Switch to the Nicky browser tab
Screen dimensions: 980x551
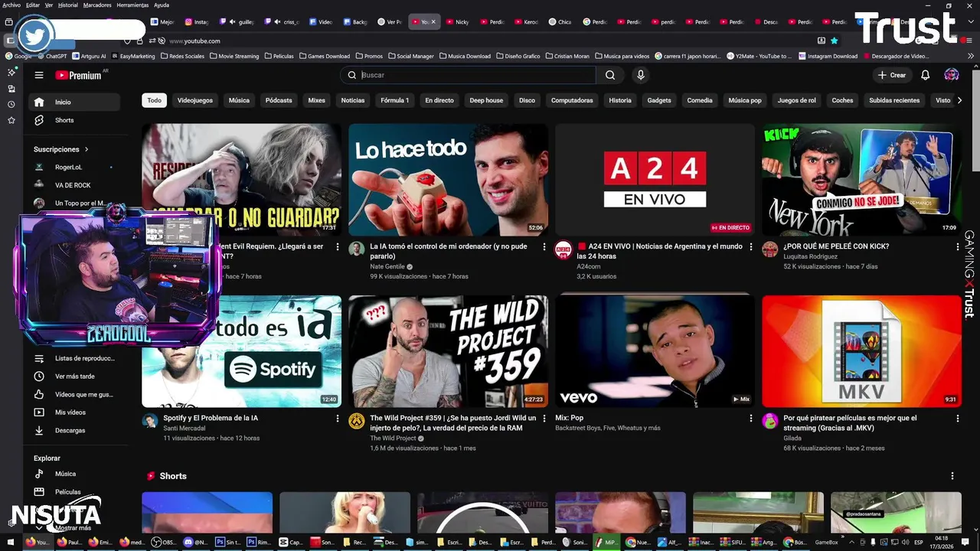(x=459, y=22)
